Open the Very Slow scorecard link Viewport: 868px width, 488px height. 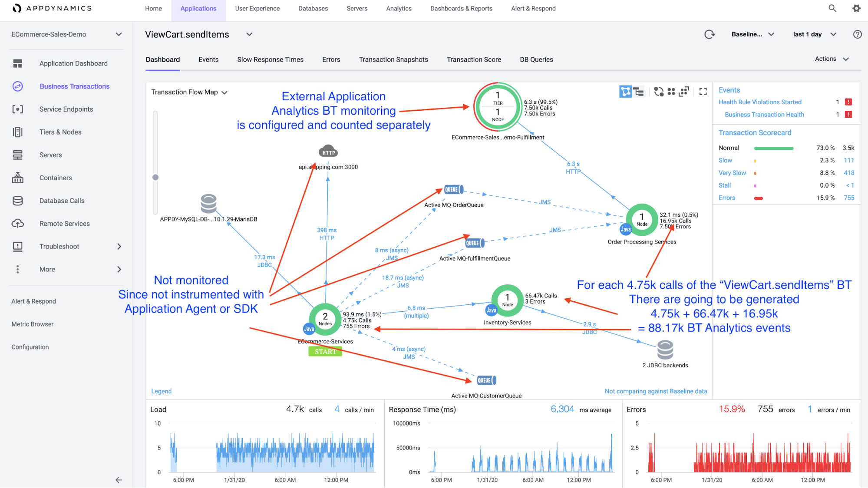point(732,173)
